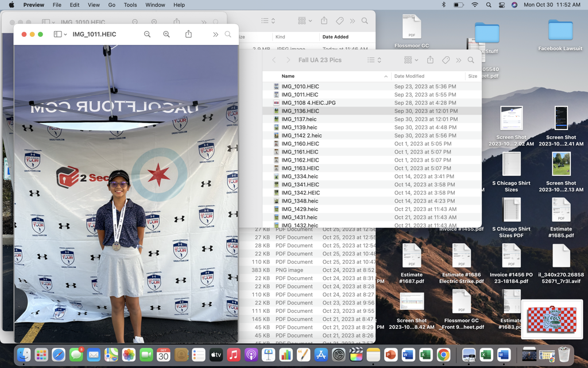Go forward in the Fall UA 23 Pics window

(288, 60)
